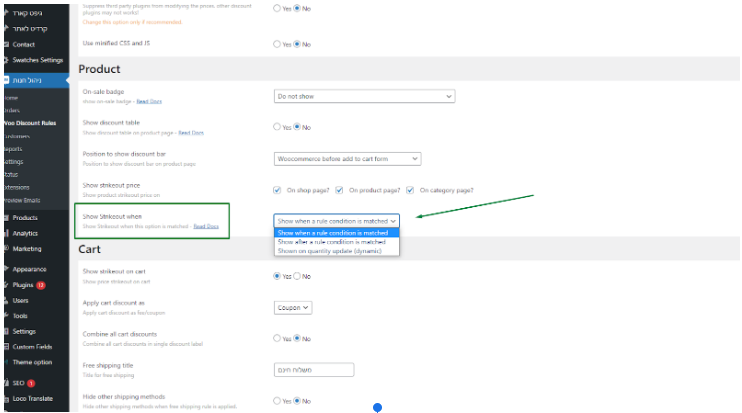Viewport: 742px width, 413px height.
Task: Click the Users icon in sidebar
Action: tap(6, 300)
